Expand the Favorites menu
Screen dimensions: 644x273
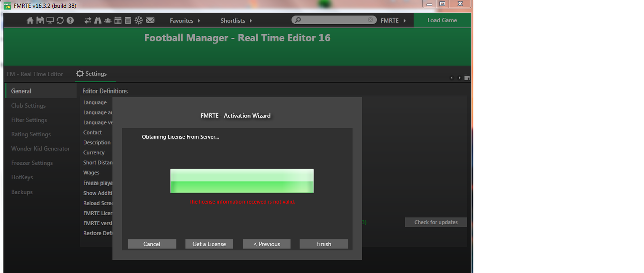[x=185, y=21]
